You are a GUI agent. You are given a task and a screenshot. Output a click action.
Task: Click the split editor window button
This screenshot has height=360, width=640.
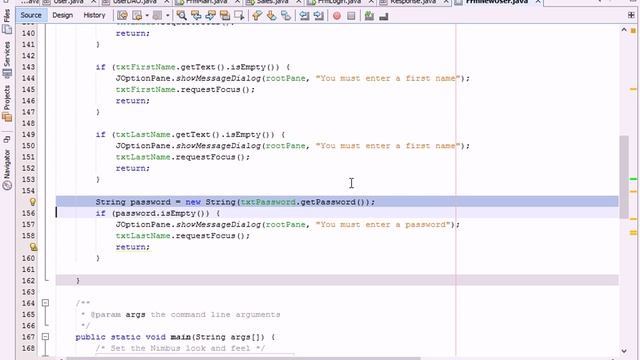(631, 16)
